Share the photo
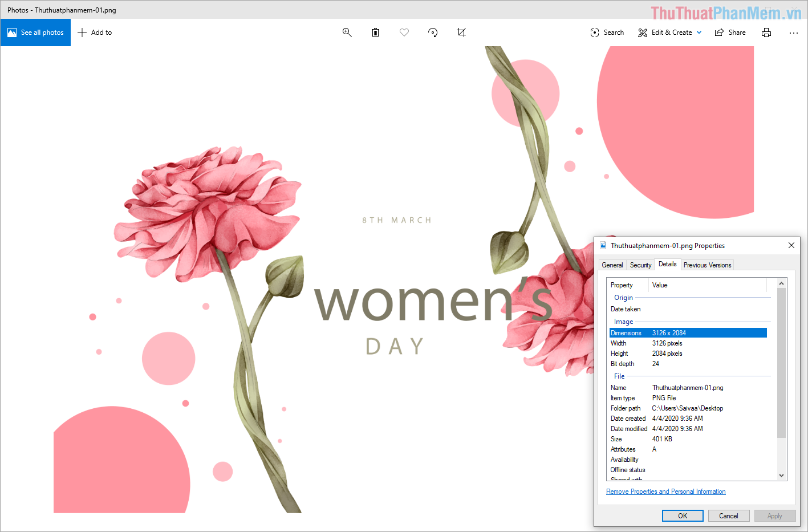The image size is (808, 532). click(x=730, y=33)
